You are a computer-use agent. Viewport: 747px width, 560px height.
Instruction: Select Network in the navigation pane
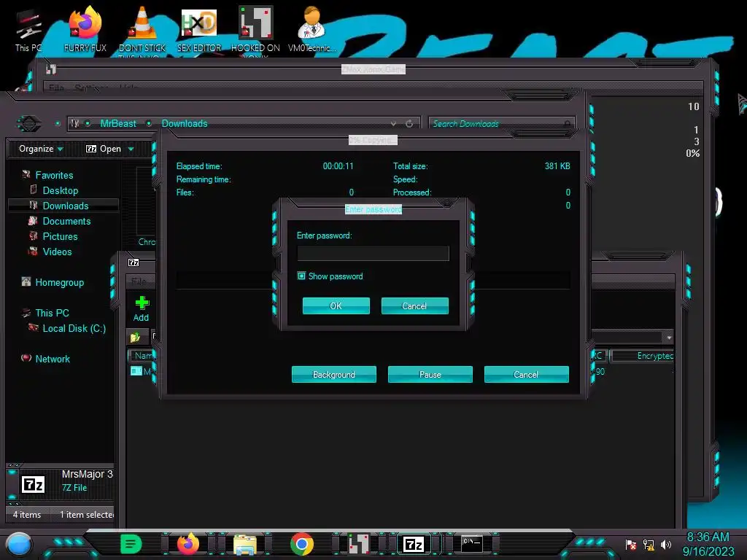pyautogui.click(x=53, y=359)
